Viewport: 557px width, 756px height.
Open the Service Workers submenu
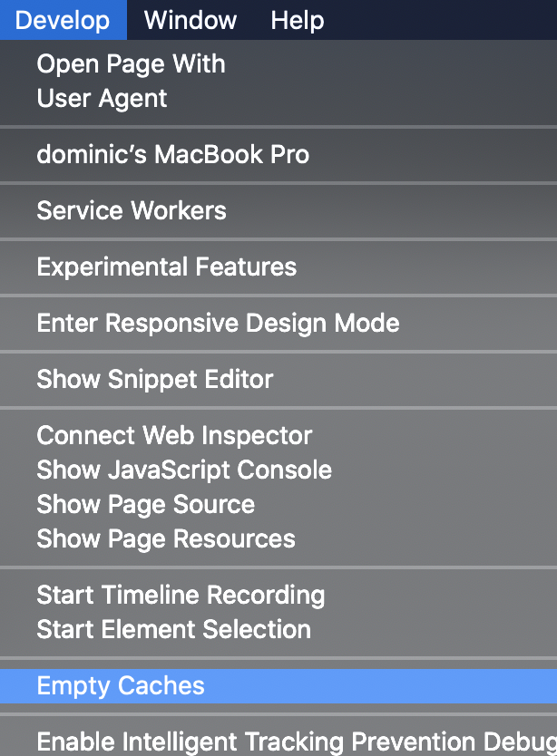coord(132,211)
